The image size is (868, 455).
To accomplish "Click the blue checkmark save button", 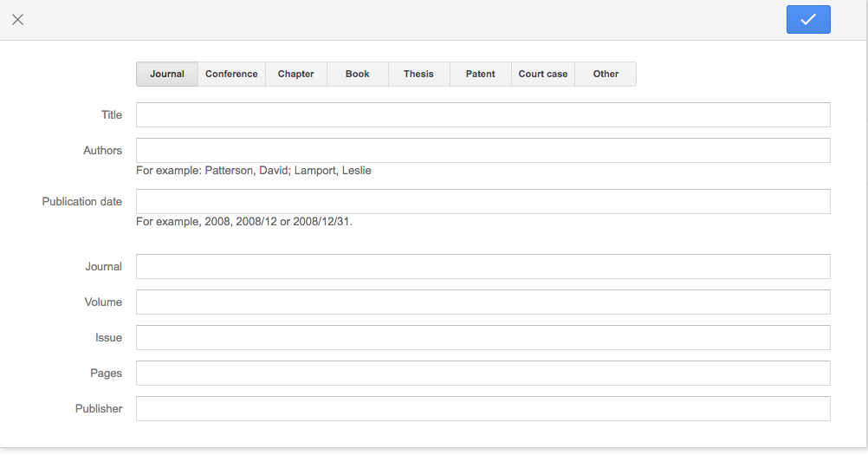I will click(x=807, y=19).
